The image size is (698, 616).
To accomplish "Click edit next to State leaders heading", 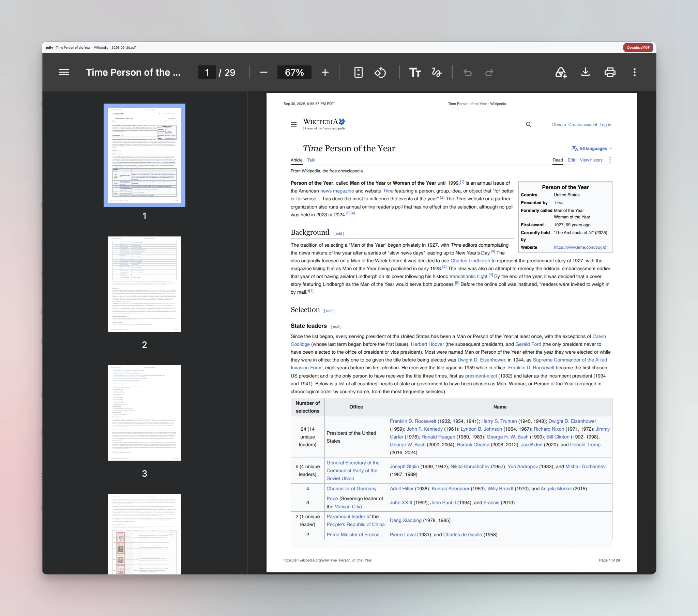I will (x=336, y=327).
